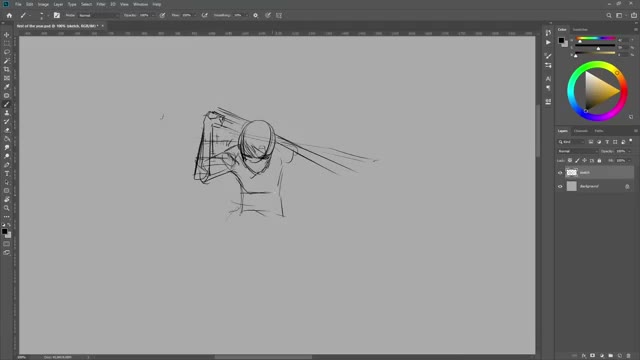Screen dimensions: 640x360
Task: Open the Filter menu
Action: (101, 4)
